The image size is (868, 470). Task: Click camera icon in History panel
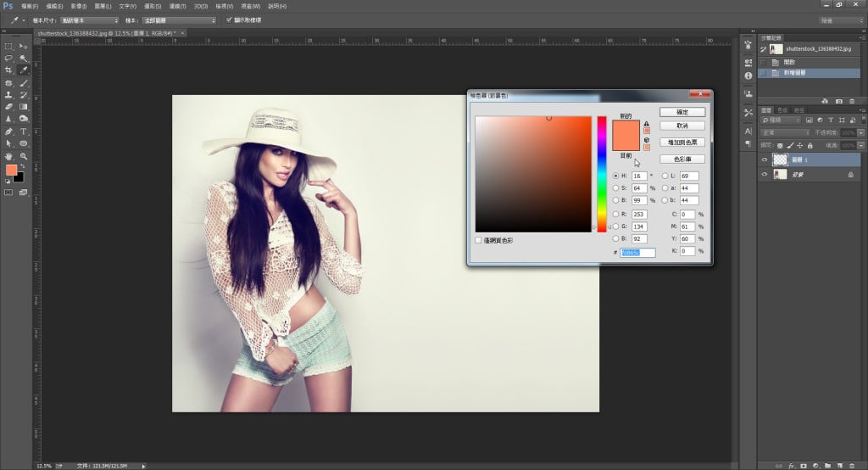pyautogui.click(x=838, y=101)
